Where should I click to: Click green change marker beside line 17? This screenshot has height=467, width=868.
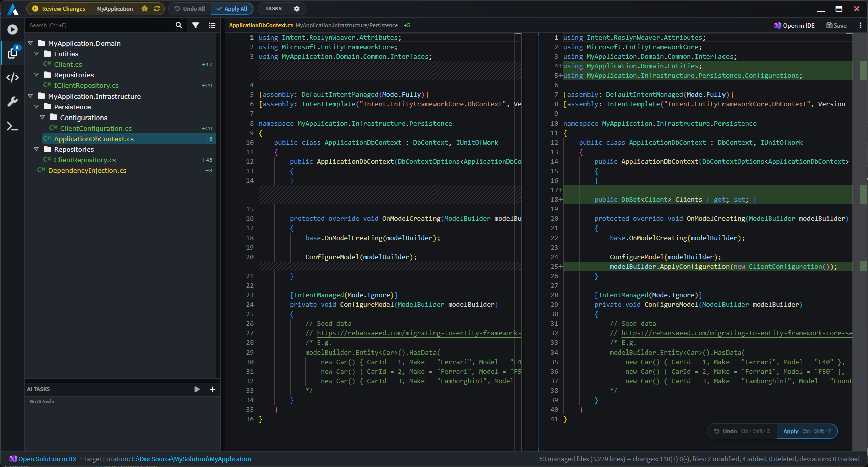pyautogui.click(x=863, y=195)
